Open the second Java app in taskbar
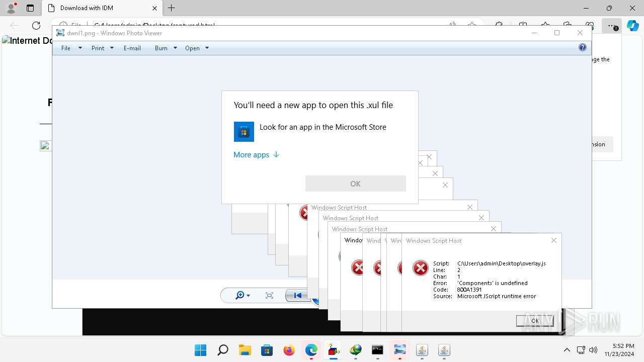Image resolution: width=644 pixels, height=362 pixels. pos(444,350)
